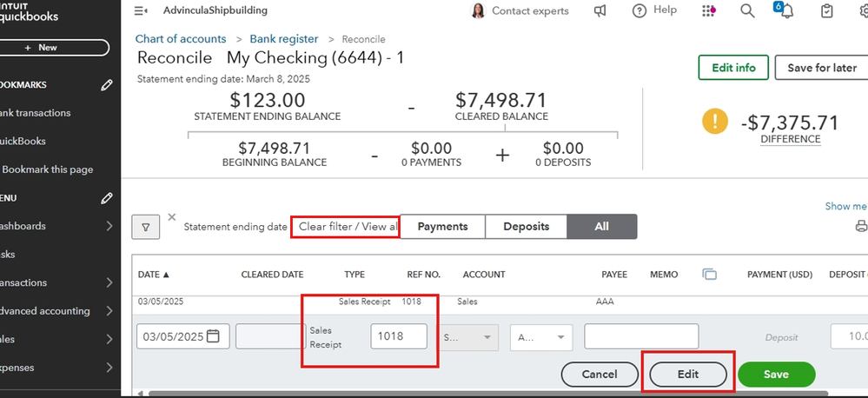Go to Chart of accounts breadcrumb
The width and height of the screenshot is (868, 398).
[x=181, y=39]
